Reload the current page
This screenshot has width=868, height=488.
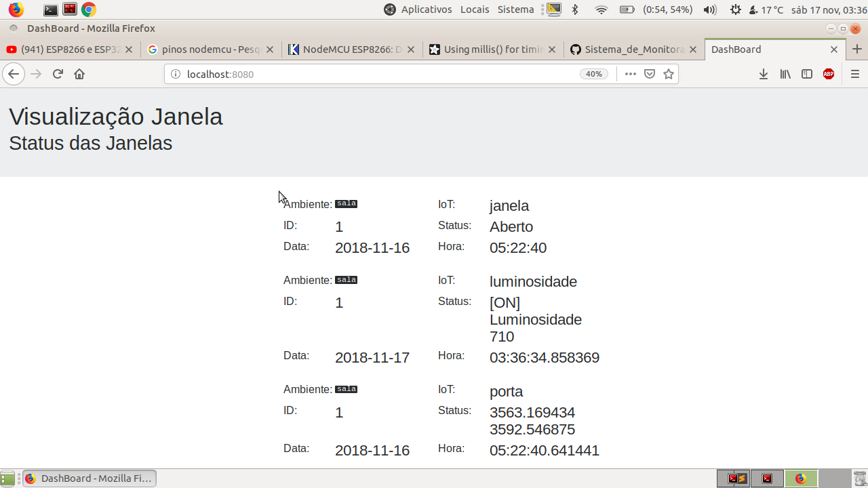pyautogui.click(x=58, y=74)
